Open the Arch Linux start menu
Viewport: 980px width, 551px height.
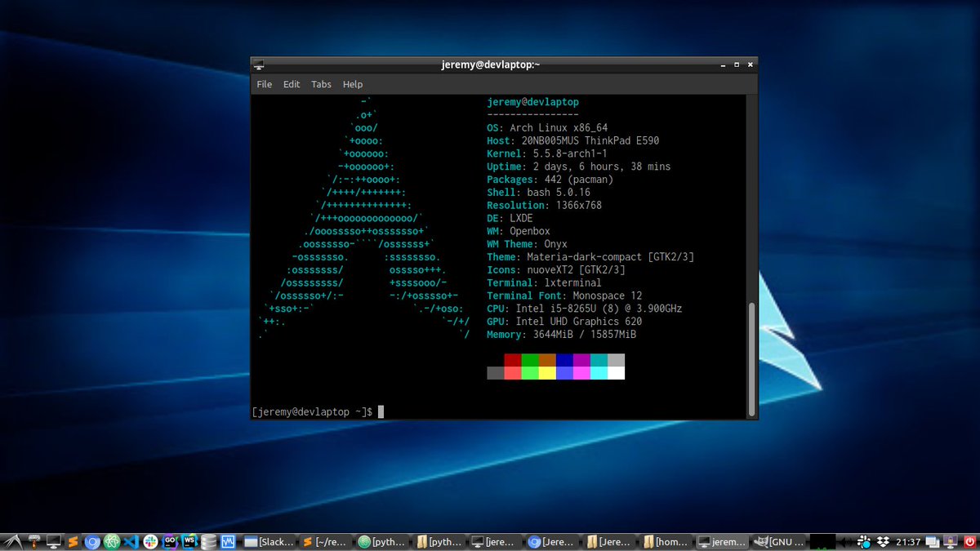(12, 541)
